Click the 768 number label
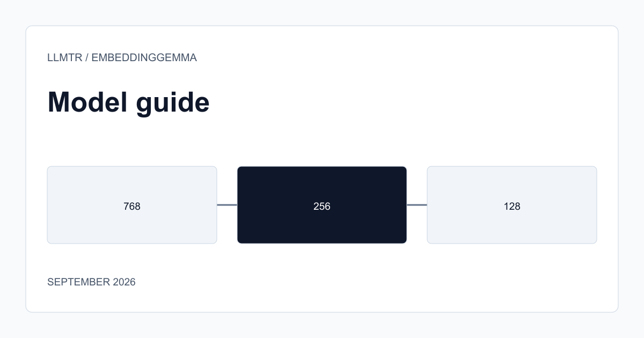 (x=132, y=206)
